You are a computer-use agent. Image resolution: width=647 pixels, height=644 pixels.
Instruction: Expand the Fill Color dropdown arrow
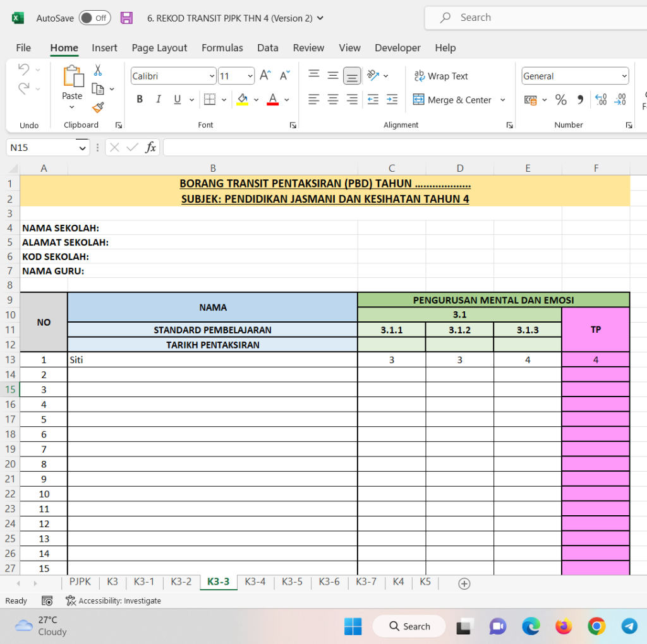click(x=256, y=100)
